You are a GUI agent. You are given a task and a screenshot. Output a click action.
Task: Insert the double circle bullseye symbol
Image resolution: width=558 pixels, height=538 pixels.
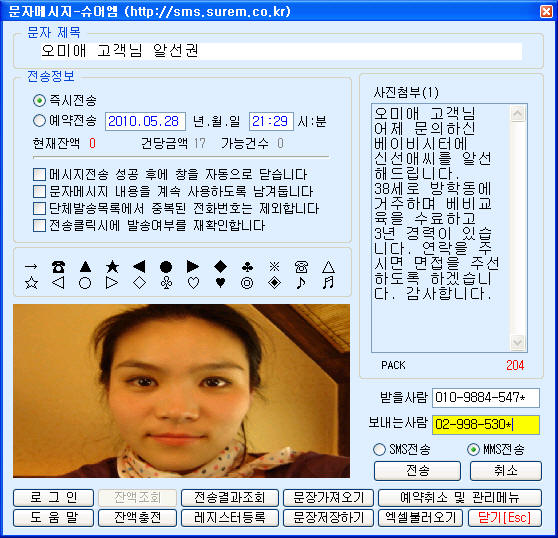point(247,283)
